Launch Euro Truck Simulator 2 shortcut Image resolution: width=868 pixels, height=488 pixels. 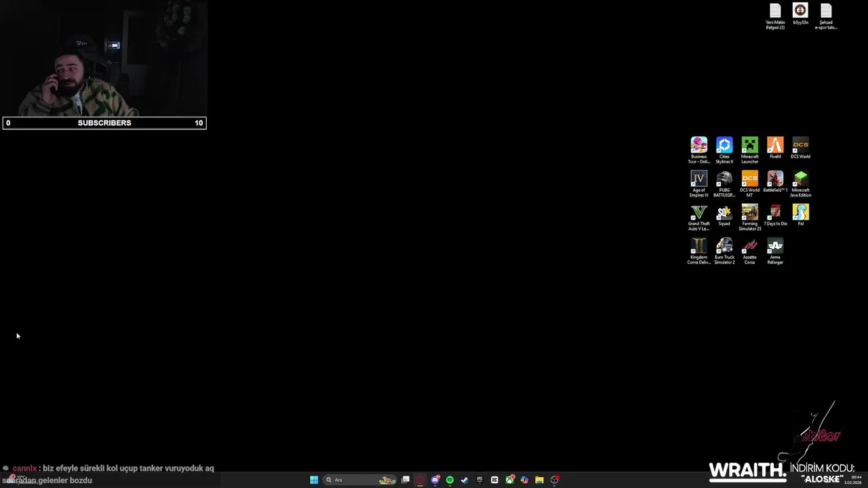tap(724, 251)
